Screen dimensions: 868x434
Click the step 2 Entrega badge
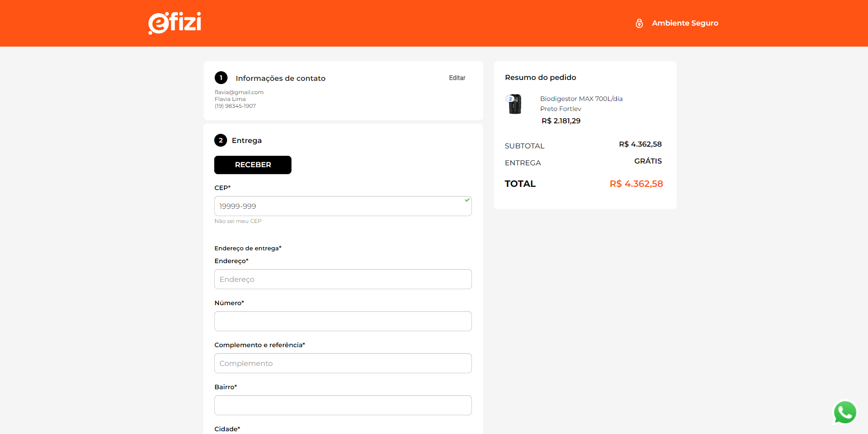221,140
